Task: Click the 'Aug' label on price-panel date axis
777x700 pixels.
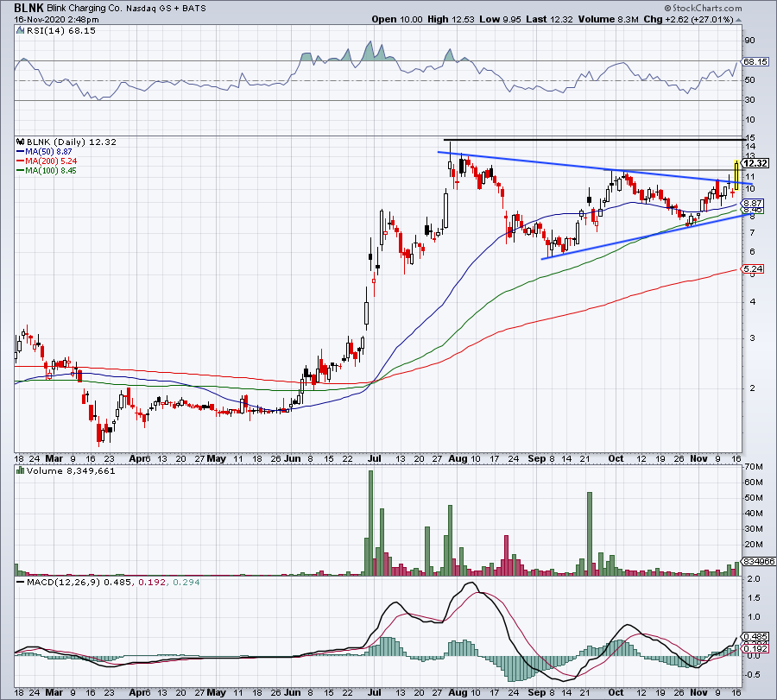Action: pos(458,458)
